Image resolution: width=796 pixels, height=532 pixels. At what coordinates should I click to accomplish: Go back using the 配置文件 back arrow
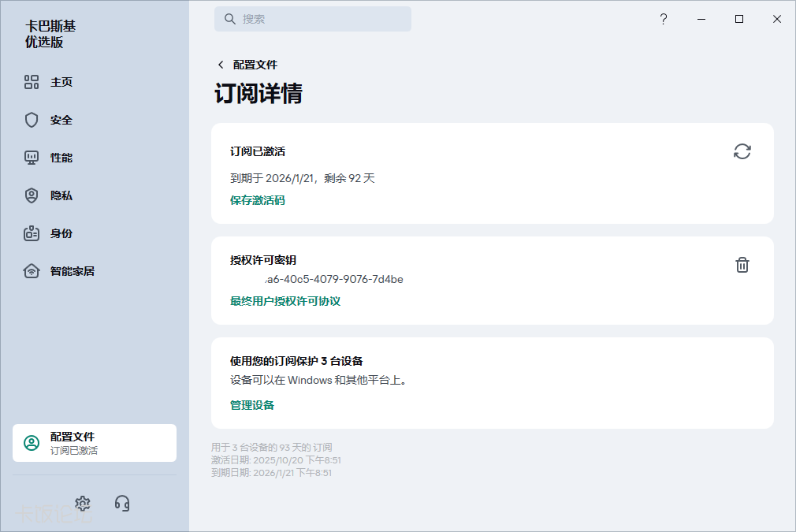221,65
